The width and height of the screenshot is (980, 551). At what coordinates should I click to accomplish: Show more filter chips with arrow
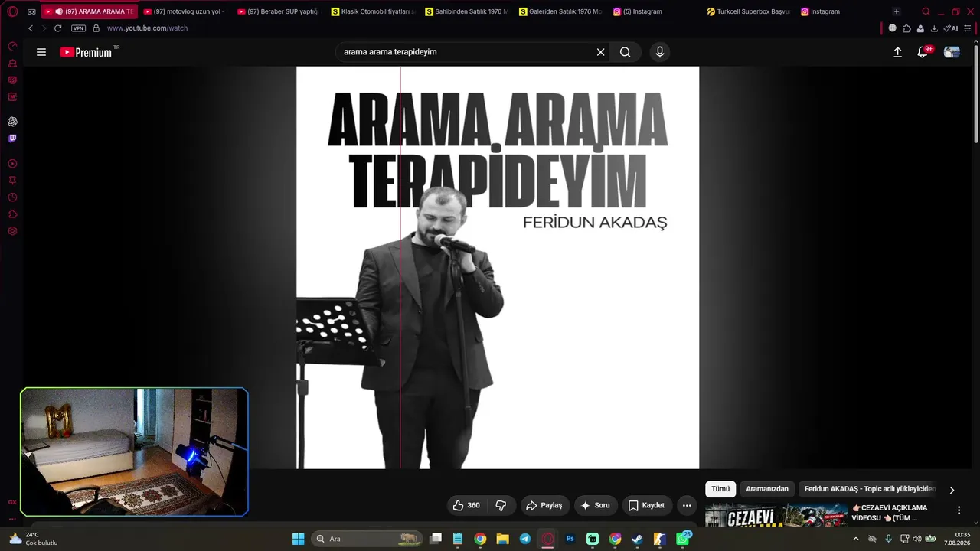pyautogui.click(x=952, y=490)
